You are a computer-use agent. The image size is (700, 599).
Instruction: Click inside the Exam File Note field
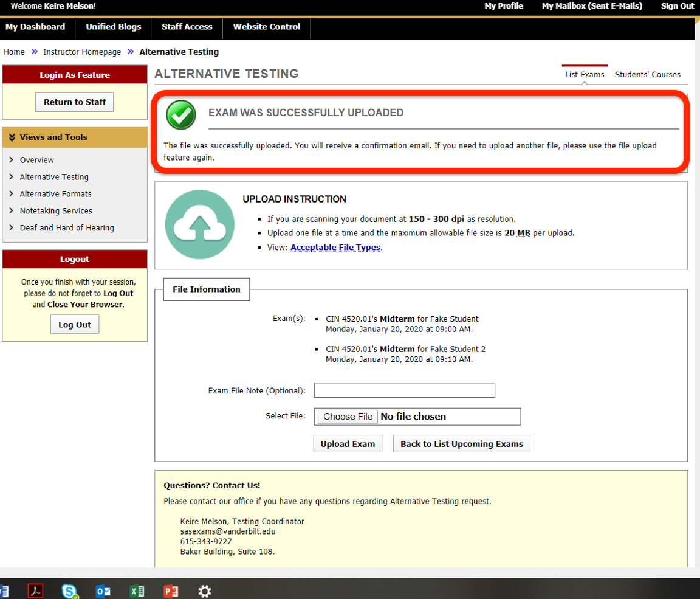403,390
